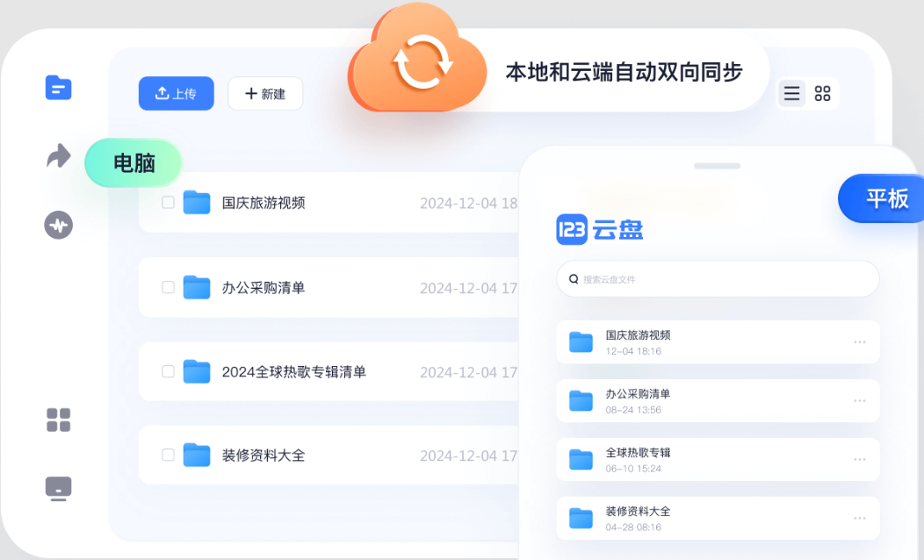Open the transfer activity icon in sidebar

coord(58,225)
